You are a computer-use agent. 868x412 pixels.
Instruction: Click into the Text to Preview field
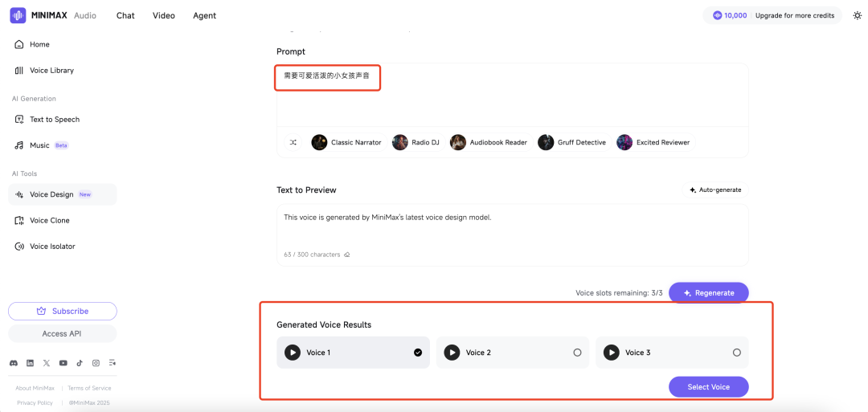tap(513, 235)
